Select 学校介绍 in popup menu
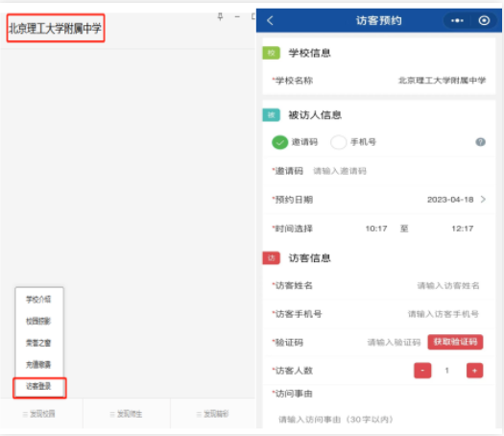Screen dimensions: 504x436 tap(38, 300)
